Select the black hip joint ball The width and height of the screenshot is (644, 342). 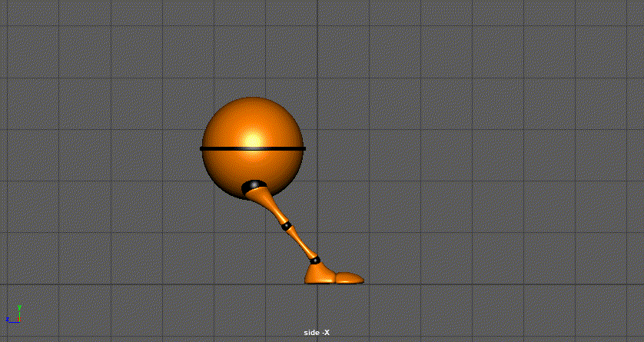[x=252, y=187]
